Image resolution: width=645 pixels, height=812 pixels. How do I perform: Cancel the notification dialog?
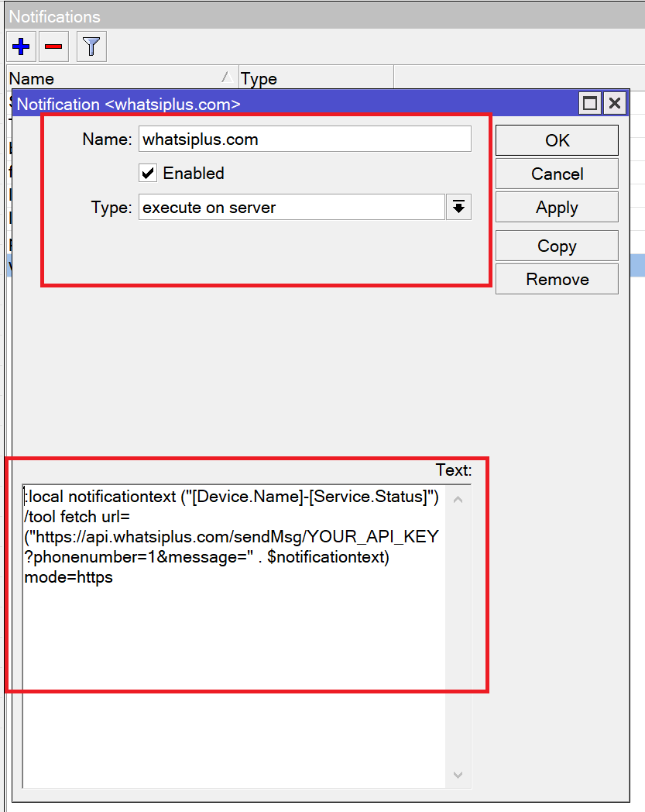557,174
